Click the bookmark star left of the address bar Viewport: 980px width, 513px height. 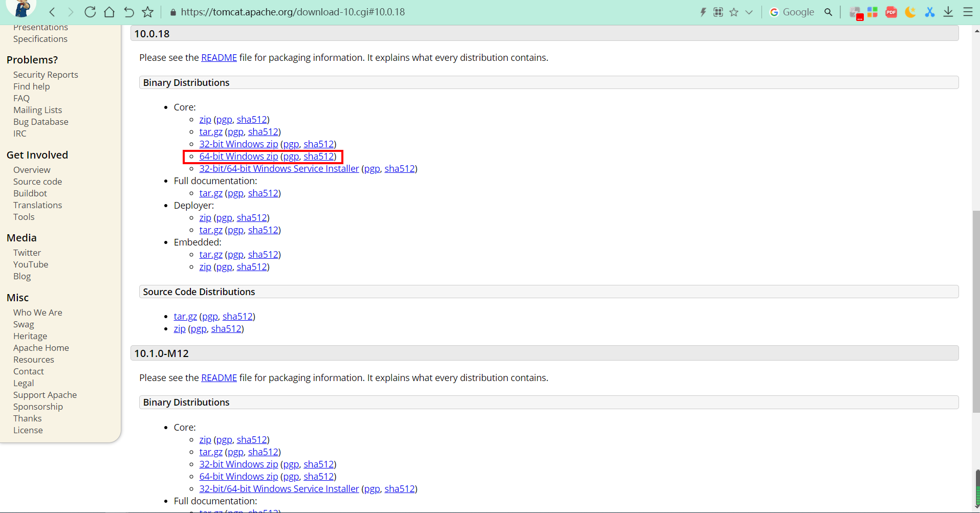click(x=148, y=12)
